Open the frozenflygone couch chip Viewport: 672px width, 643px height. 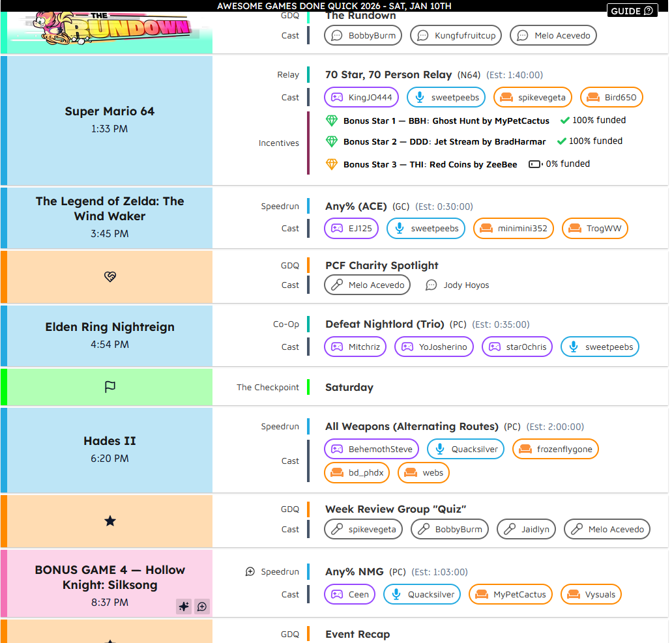pyautogui.click(x=555, y=449)
